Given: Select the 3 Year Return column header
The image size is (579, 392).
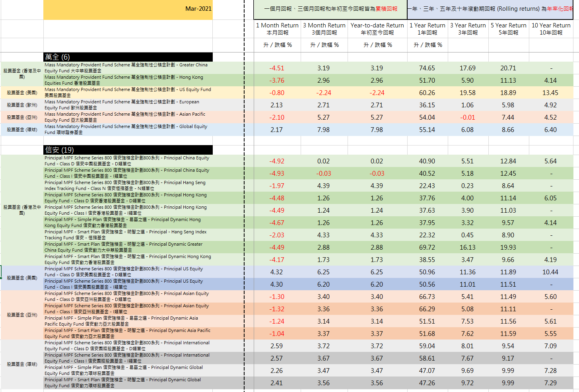Looking at the screenshot, I should [x=468, y=29].
